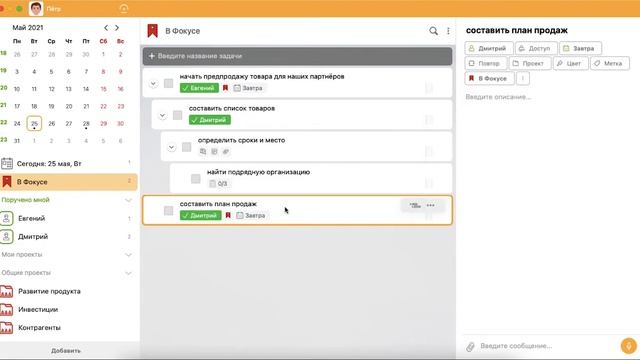Expand the Мои проекты section
Image resolution: width=640 pixels, height=360 pixels.
128,255
